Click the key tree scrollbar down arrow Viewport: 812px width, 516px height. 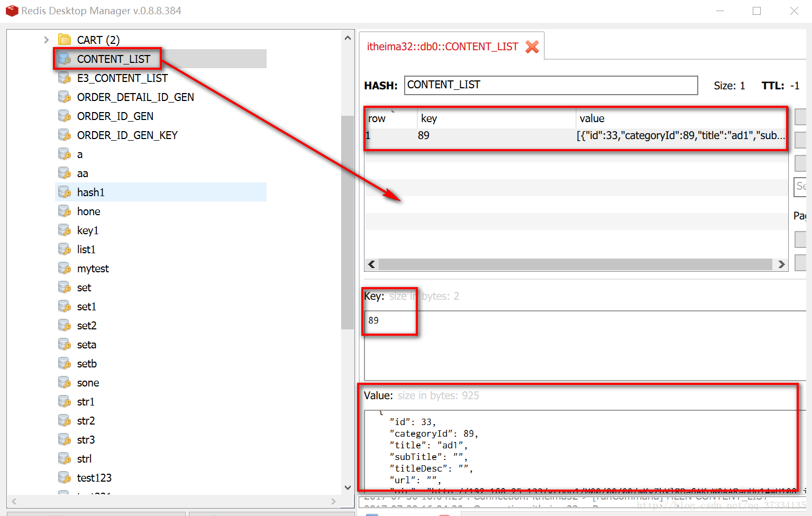348,487
